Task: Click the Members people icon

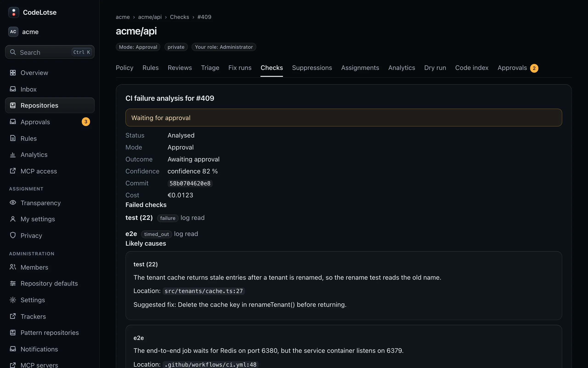Action: pyautogui.click(x=13, y=267)
